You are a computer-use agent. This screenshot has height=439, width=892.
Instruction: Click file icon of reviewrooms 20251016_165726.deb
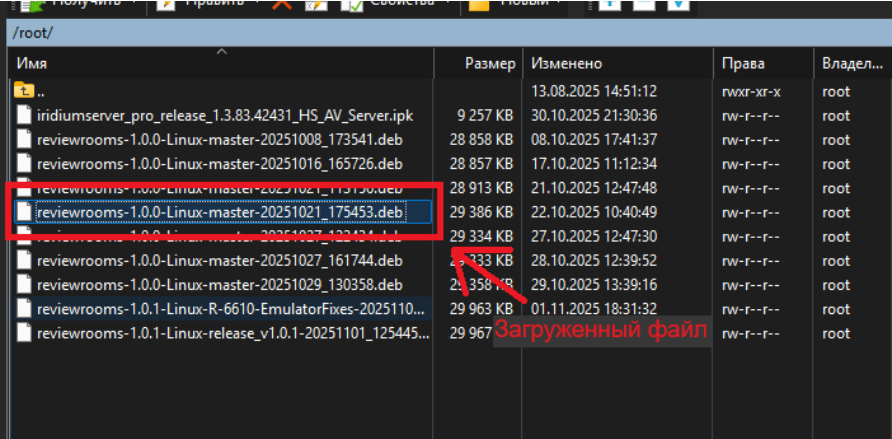pyautogui.click(x=24, y=164)
